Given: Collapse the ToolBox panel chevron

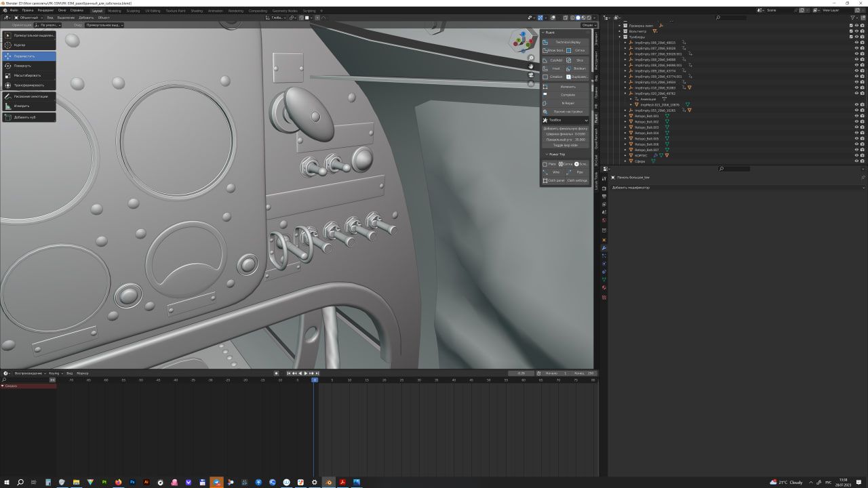Looking at the screenshot, I should 586,120.
